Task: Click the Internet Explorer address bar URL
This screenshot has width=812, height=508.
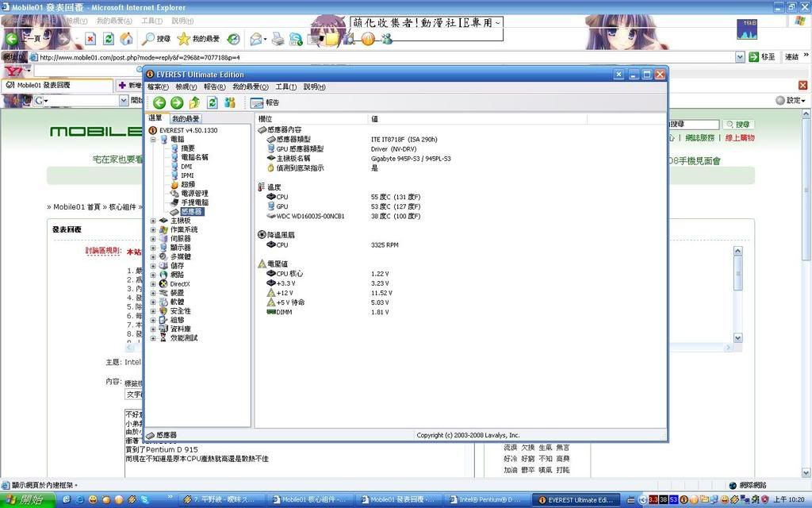Action: [x=140, y=57]
